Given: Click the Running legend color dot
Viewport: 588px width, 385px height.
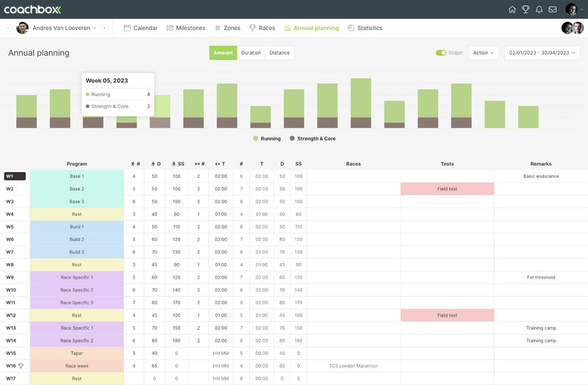Looking at the screenshot, I should click(256, 138).
